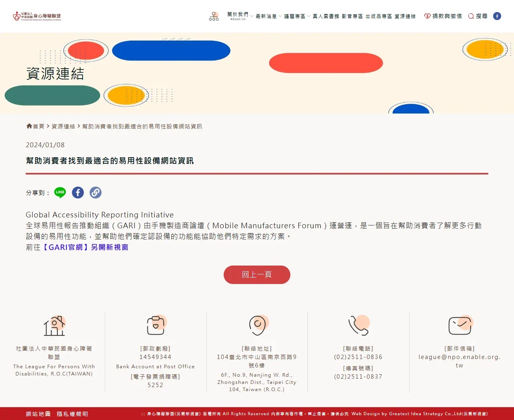
Task: Expand the 最新消息 dropdown menu
Action: click(x=266, y=16)
